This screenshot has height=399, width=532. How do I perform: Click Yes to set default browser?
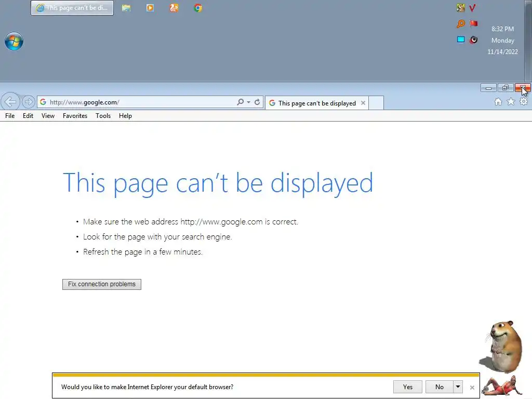tap(408, 387)
